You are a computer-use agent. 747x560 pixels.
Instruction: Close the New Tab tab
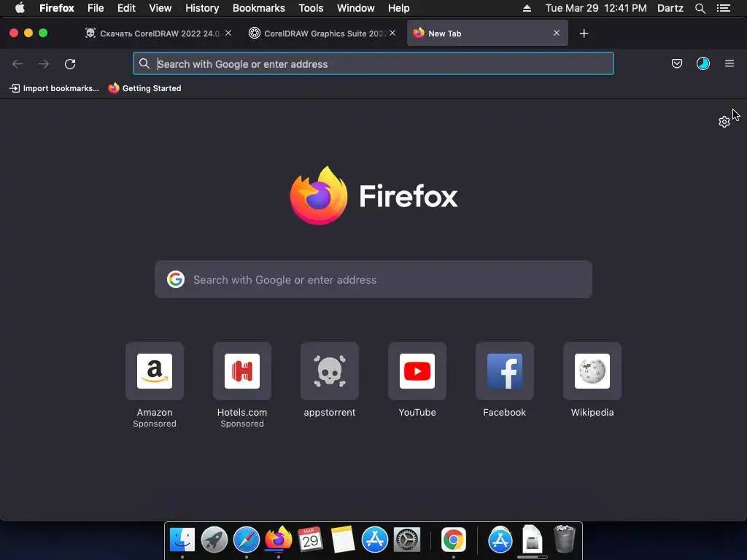point(557,33)
